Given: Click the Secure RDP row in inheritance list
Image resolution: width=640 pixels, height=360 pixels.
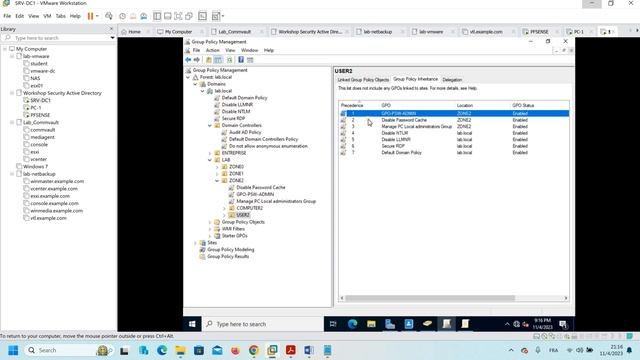Looking at the screenshot, I should point(454,146).
